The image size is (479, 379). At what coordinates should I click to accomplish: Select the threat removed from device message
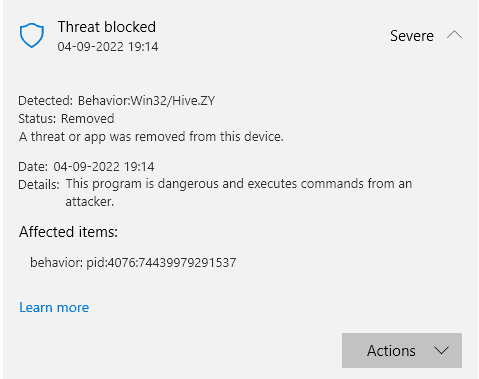coord(151,137)
